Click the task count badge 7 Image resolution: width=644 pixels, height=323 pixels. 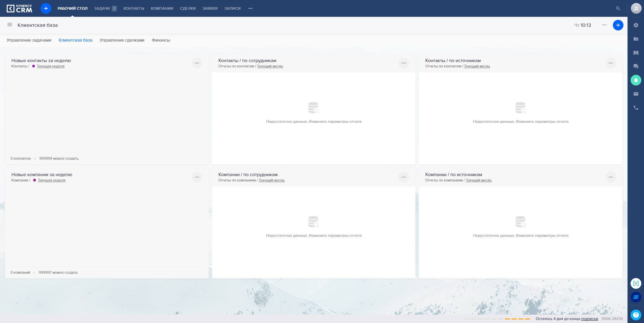tap(114, 8)
